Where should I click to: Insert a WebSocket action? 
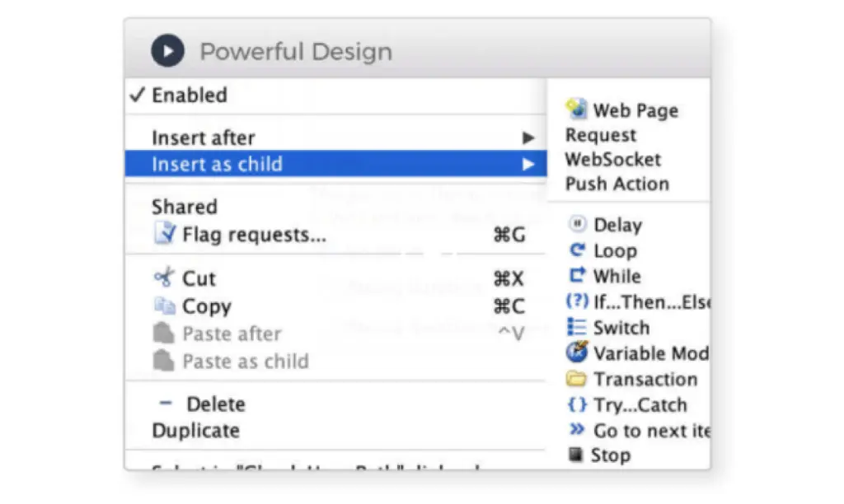pos(612,159)
